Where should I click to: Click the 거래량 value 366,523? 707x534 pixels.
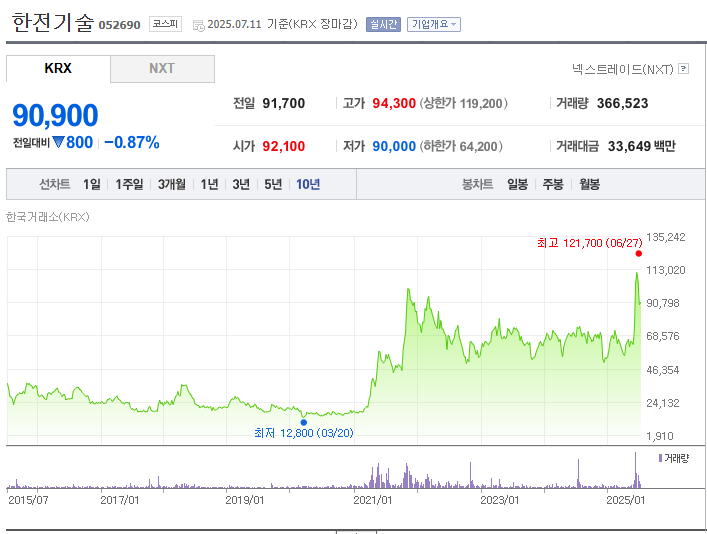[x=622, y=103]
